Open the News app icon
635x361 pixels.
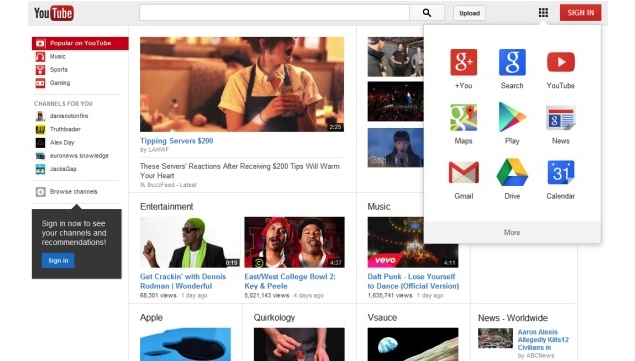click(560, 117)
